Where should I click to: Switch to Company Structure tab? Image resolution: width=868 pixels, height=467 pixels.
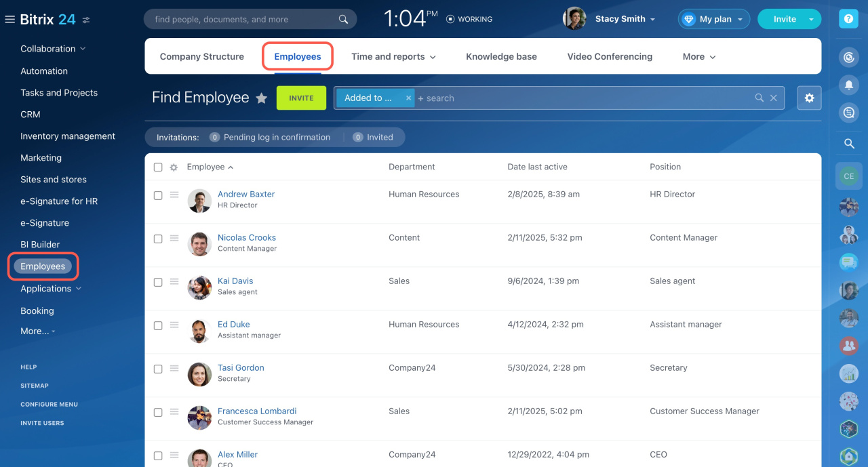(202, 57)
